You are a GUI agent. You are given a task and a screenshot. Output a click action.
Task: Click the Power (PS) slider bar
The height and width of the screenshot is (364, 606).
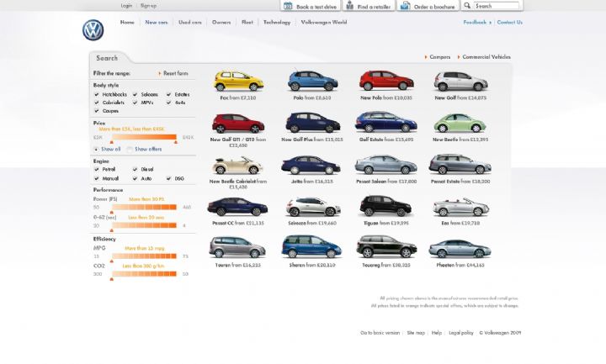coord(144,208)
